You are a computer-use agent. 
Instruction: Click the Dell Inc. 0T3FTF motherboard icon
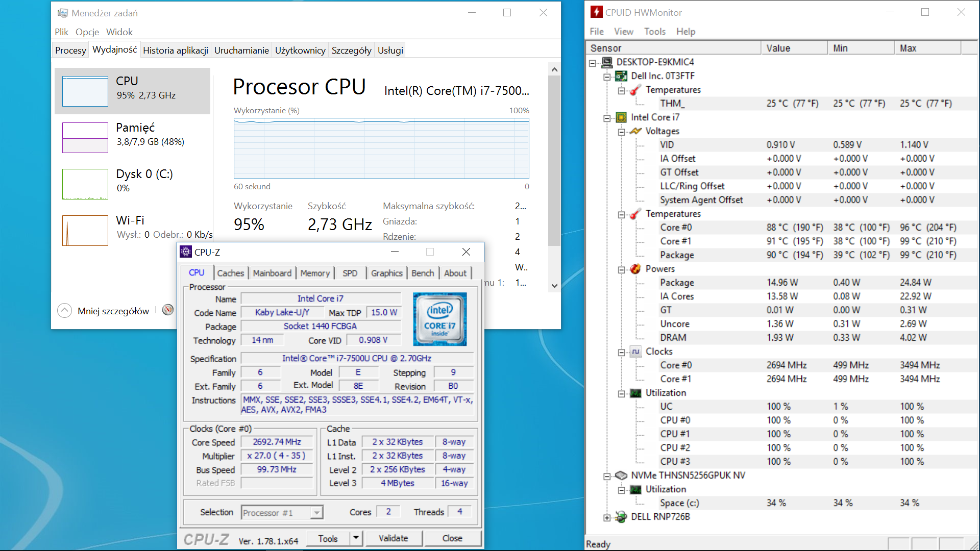click(621, 76)
